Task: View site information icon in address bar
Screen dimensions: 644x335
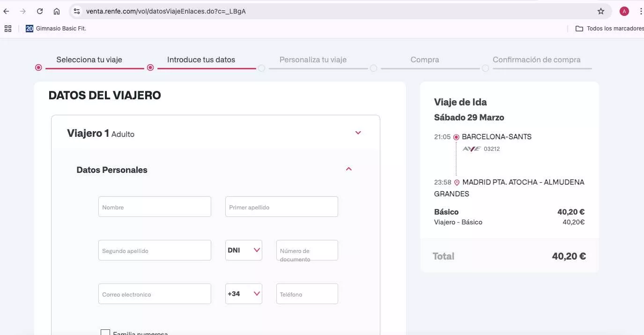Action: (77, 11)
